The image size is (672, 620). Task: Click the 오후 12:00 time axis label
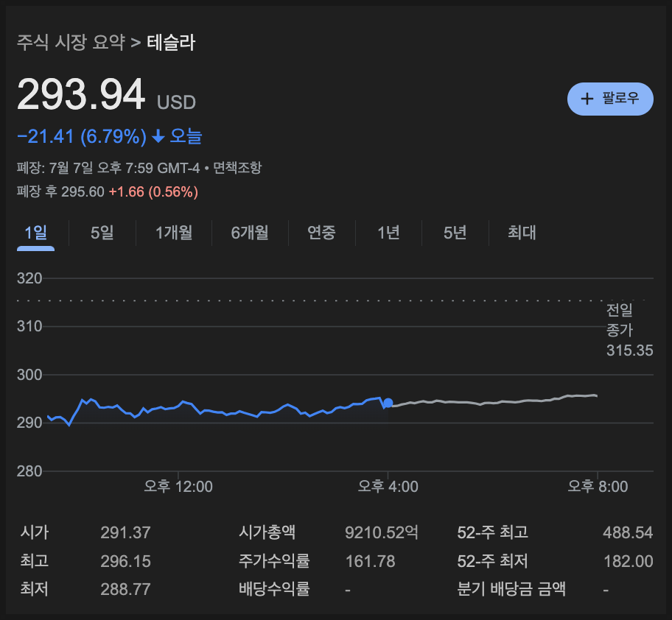coord(178,487)
